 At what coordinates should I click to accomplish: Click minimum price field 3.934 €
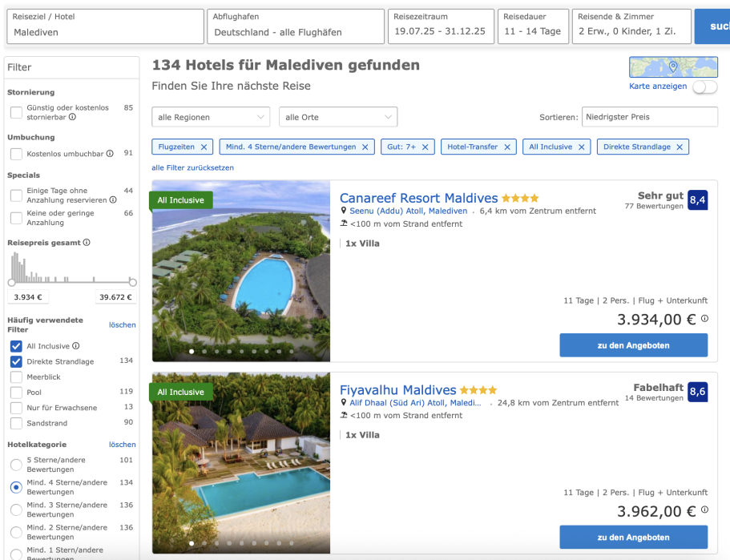28,297
